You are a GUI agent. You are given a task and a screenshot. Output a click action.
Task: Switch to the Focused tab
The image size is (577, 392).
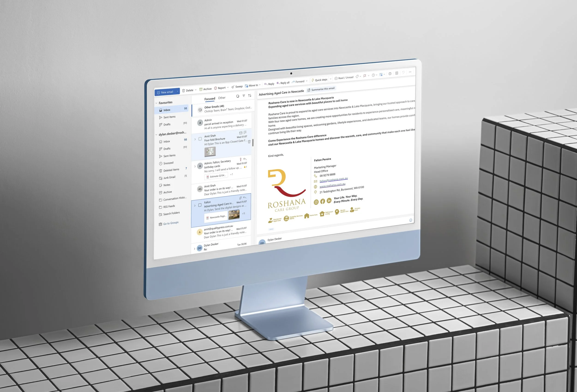(x=210, y=99)
